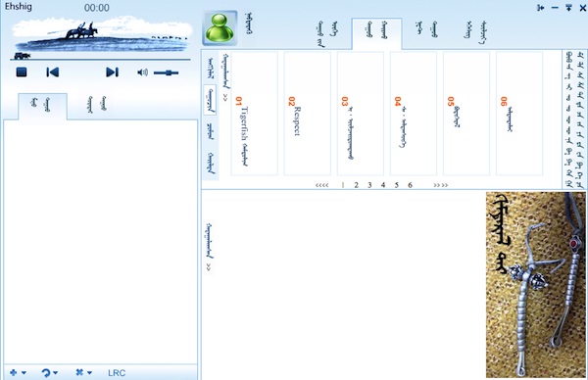Screen dimensions: 588x380
Task: Open the leftmost top category tab
Action: click(327, 33)
